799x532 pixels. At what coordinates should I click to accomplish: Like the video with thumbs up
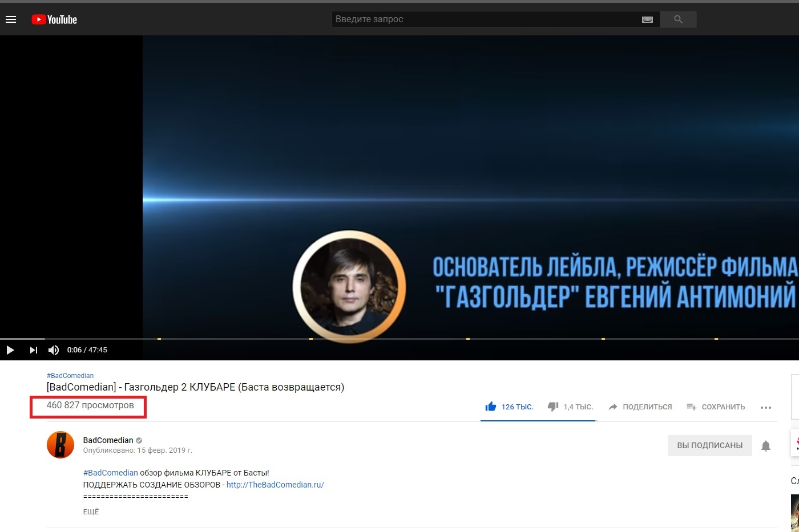[x=509, y=407]
